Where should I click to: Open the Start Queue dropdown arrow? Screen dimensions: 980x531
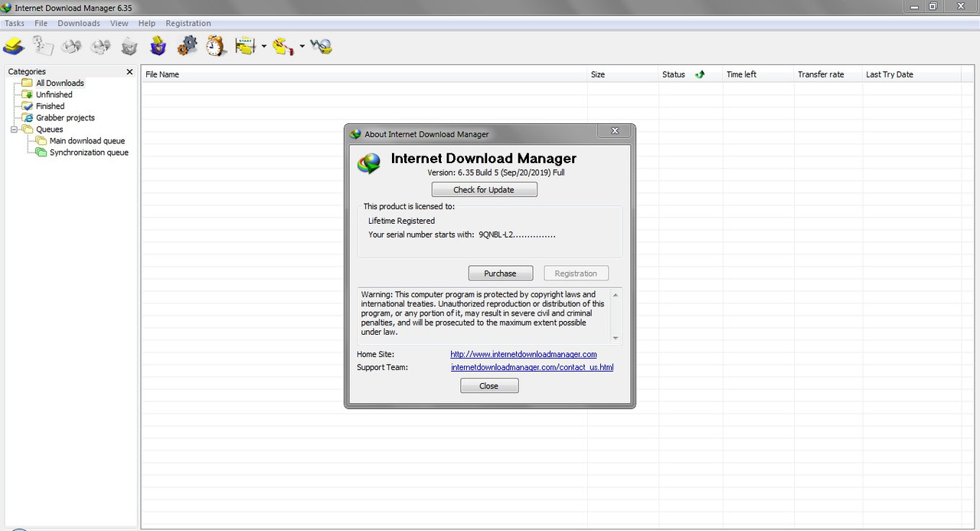(x=263, y=47)
